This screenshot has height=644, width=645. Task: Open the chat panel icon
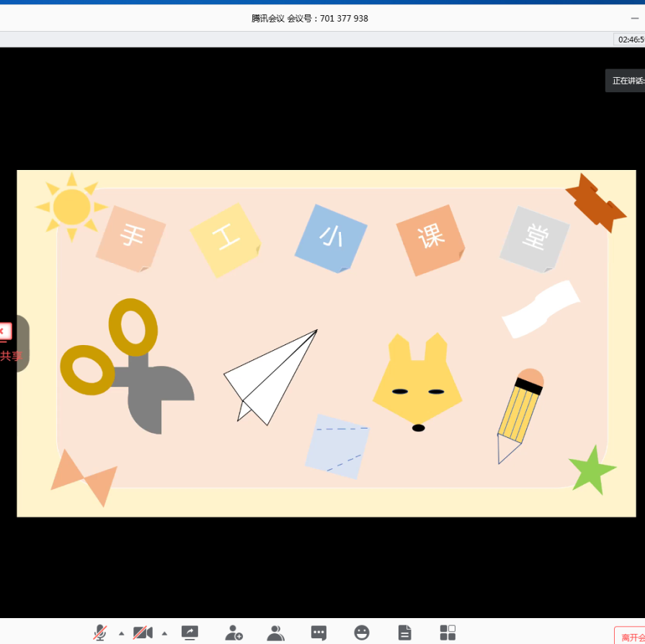(319, 632)
